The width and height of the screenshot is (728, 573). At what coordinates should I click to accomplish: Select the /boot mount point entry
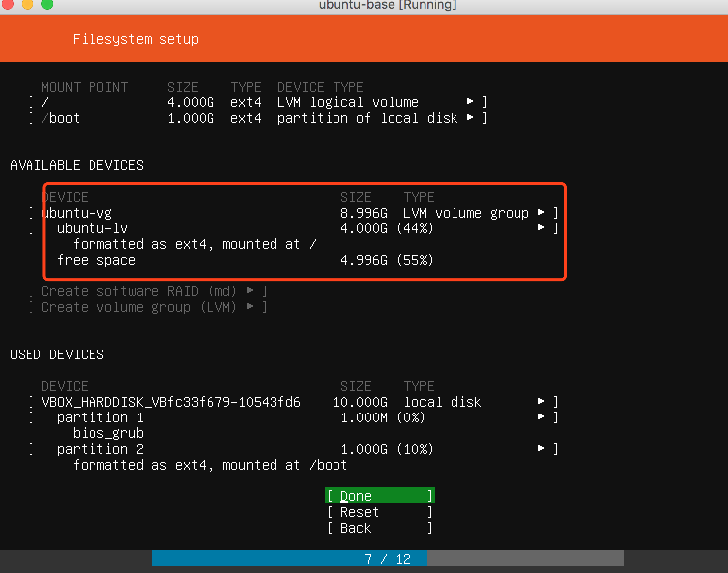(x=258, y=118)
